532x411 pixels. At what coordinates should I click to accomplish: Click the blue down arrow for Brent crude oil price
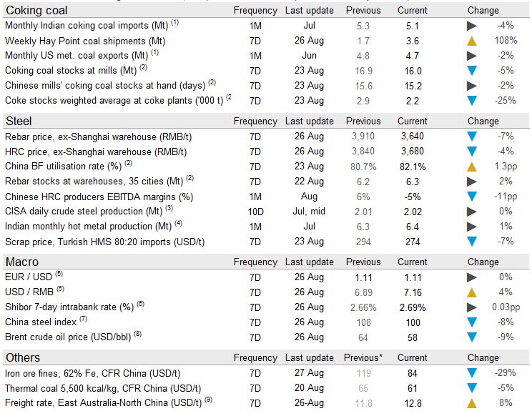click(471, 337)
